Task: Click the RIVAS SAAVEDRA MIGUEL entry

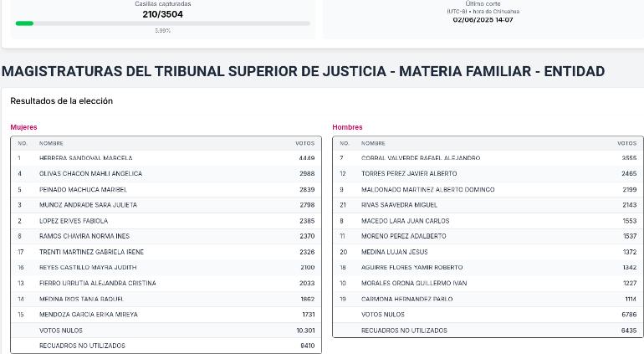Action: tap(488, 205)
